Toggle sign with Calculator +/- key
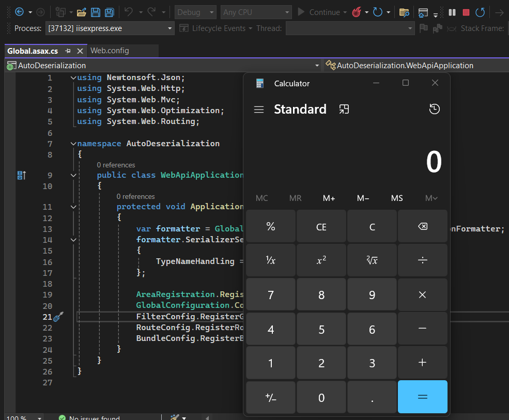The image size is (509, 420). [x=271, y=397]
